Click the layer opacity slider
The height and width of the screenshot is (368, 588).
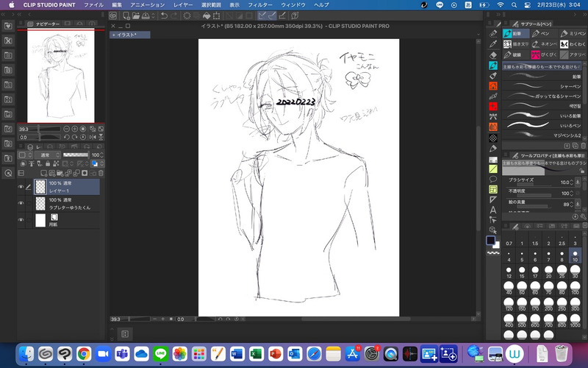pos(76,155)
